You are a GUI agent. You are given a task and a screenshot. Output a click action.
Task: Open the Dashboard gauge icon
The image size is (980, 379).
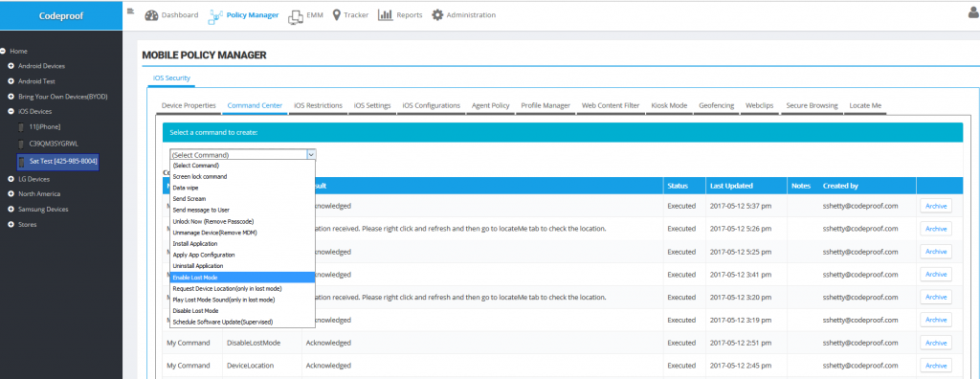151,15
